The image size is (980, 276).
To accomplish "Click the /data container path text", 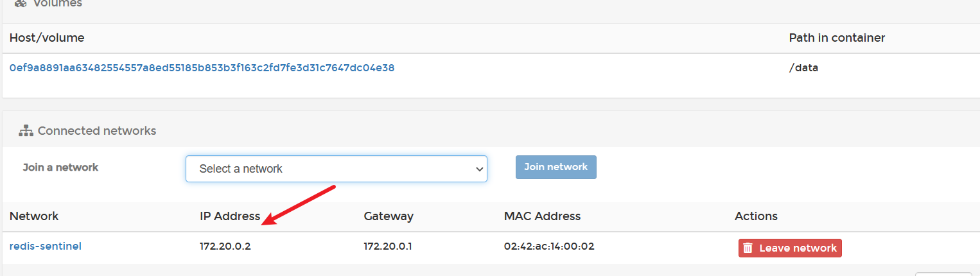I will (803, 67).
